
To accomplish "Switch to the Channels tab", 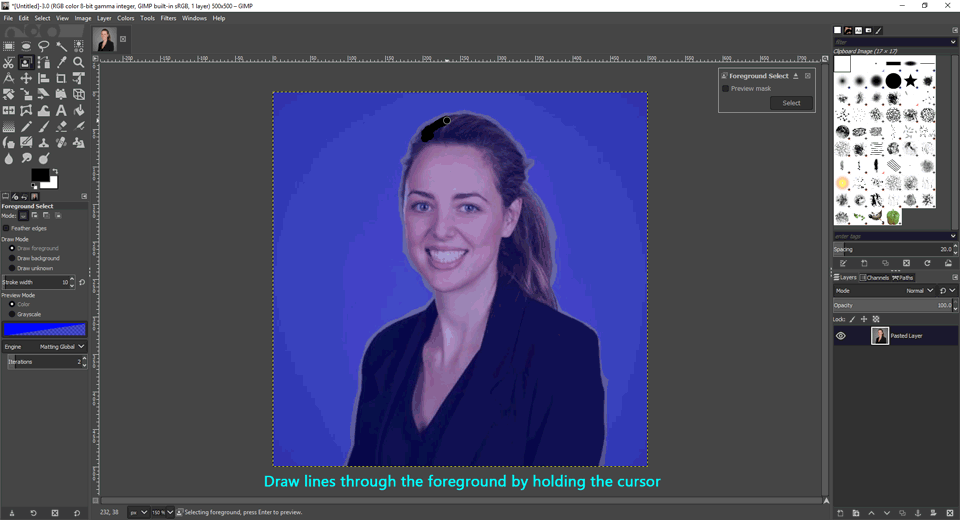I will click(874, 277).
